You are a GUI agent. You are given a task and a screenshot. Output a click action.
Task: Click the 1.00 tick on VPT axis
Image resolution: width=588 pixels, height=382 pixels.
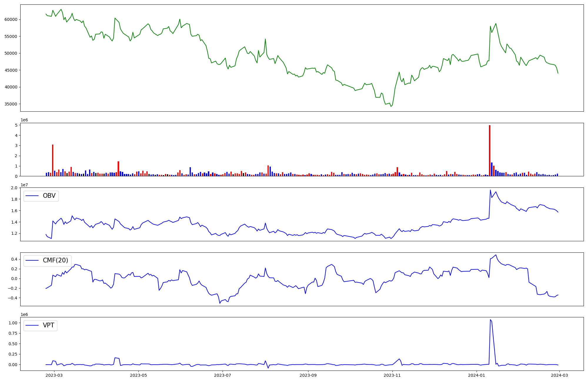13,323
